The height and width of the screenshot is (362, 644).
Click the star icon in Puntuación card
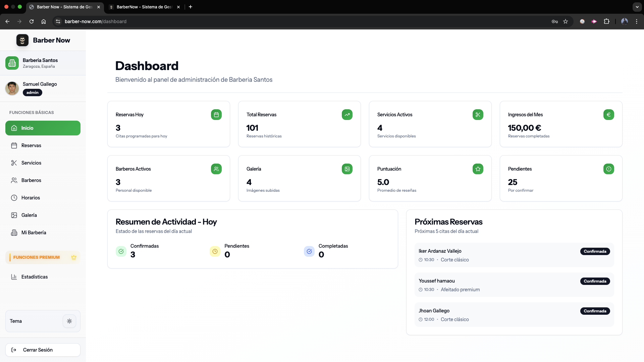[x=478, y=169]
